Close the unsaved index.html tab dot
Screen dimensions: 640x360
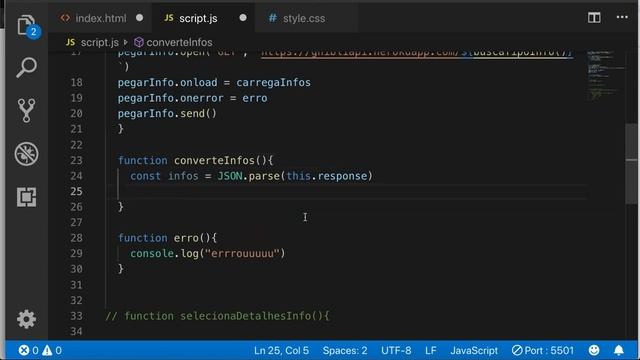[140, 18]
